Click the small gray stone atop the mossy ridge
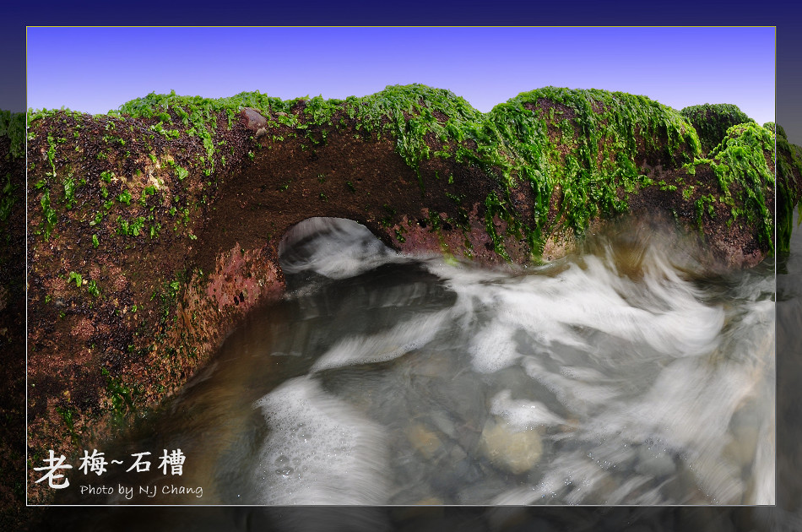Screen dimensions: 802x532 [x=252, y=118]
